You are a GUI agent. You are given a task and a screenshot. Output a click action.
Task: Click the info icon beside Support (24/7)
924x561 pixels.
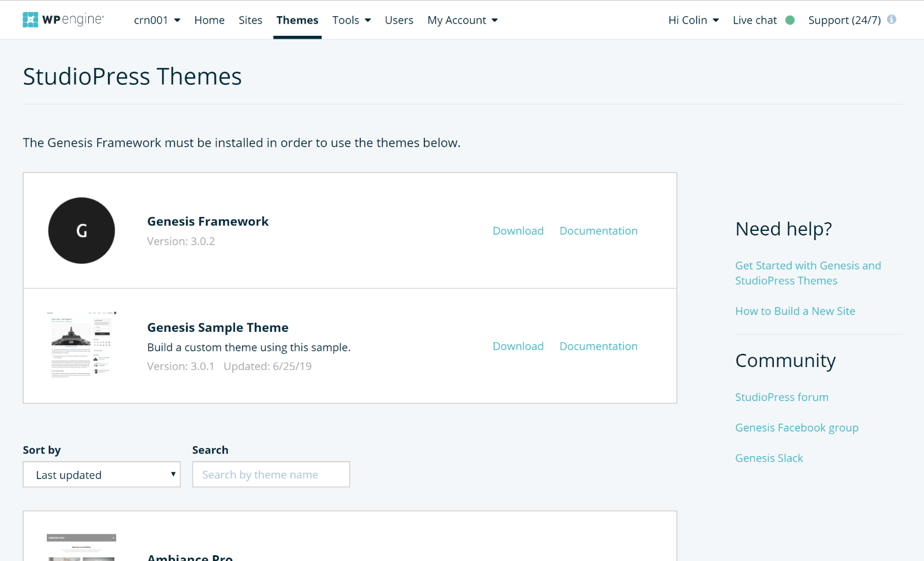[891, 19]
